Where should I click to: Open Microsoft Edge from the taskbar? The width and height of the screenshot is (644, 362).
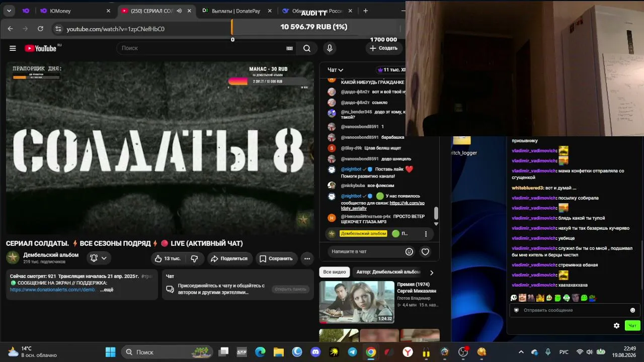(260, 352)
